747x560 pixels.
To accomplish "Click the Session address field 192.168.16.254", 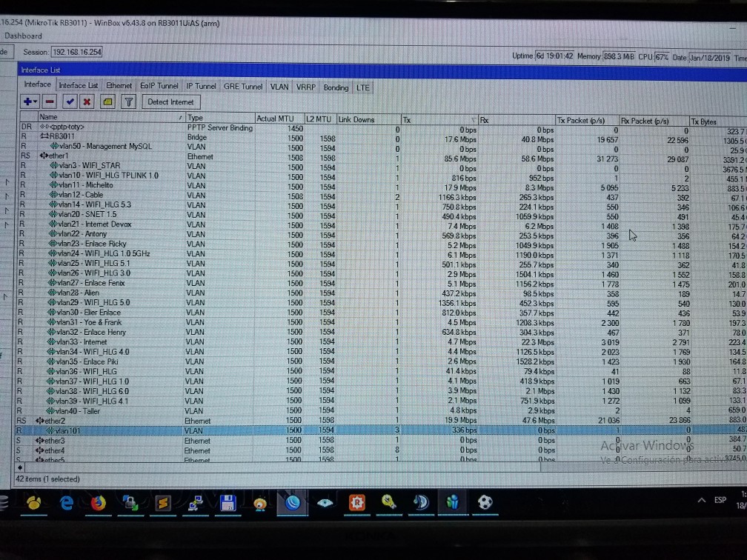I will [76, 52].
